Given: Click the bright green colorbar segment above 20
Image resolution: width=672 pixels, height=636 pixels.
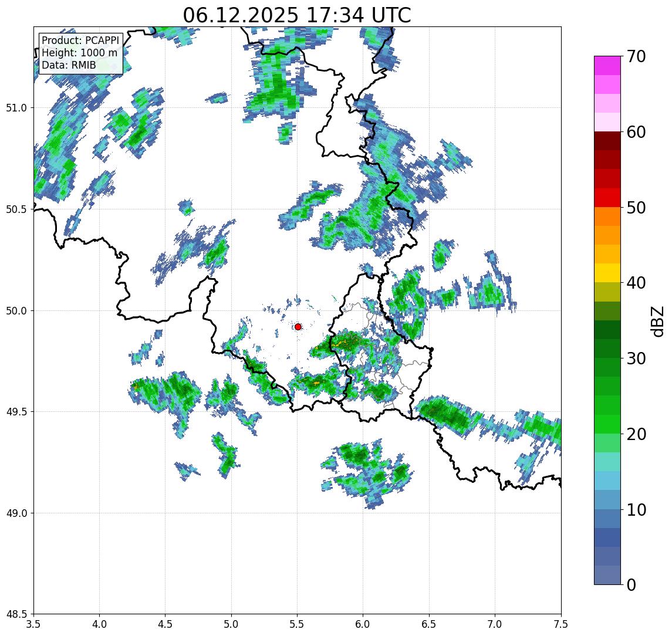Looking at the screenshot, I should [607, 424].
